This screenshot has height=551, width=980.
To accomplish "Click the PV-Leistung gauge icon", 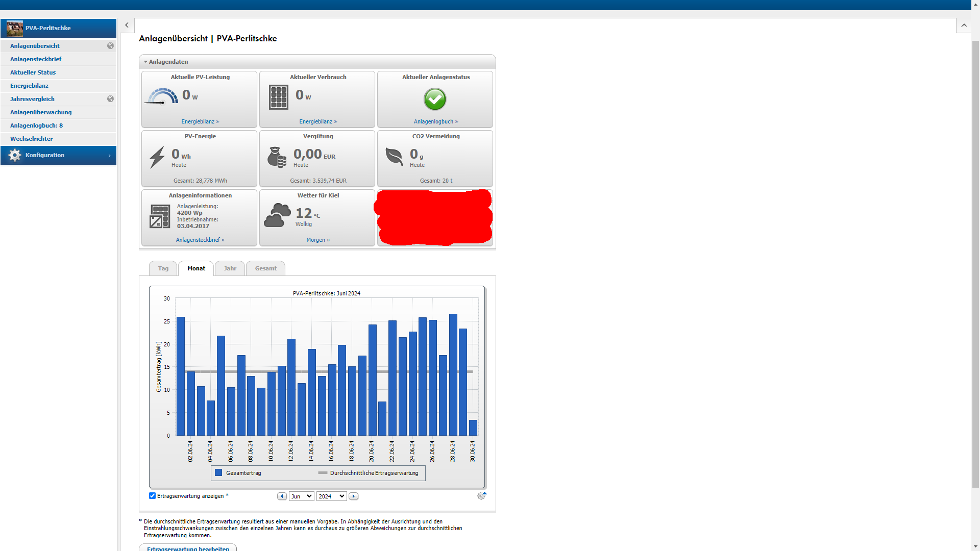I will click(162, 96).
